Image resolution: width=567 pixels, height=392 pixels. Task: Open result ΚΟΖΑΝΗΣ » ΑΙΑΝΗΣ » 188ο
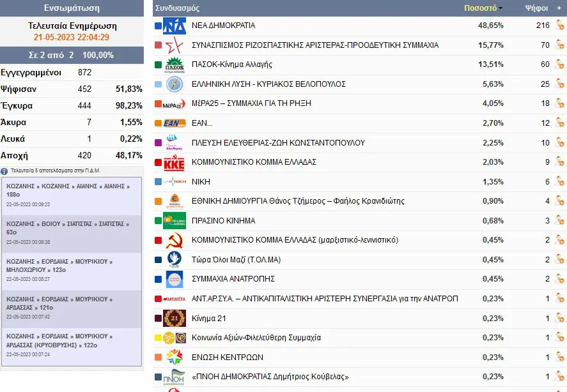(72, 196)
